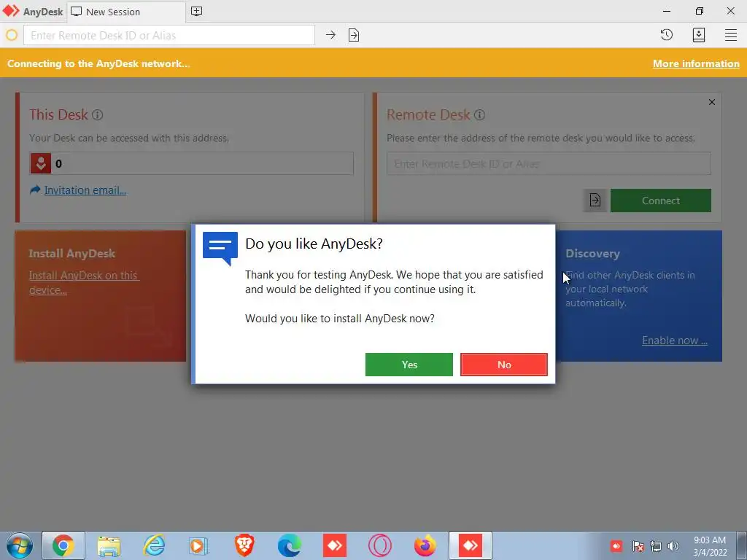The width and height of the screenshot is (747, 560).
Task: Click network tray icon
Action: (x=656, y=546)
